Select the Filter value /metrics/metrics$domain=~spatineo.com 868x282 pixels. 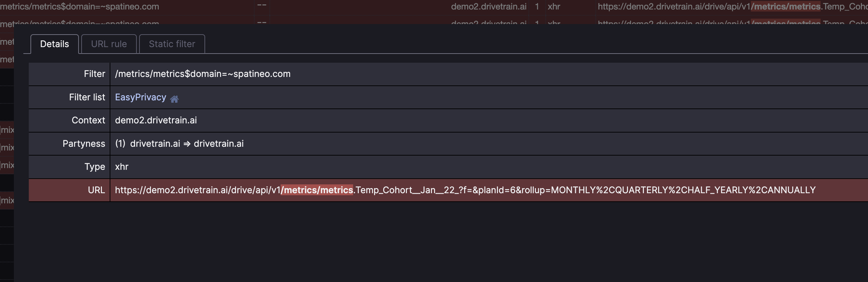pyautogui.click(x=202, y=74)
